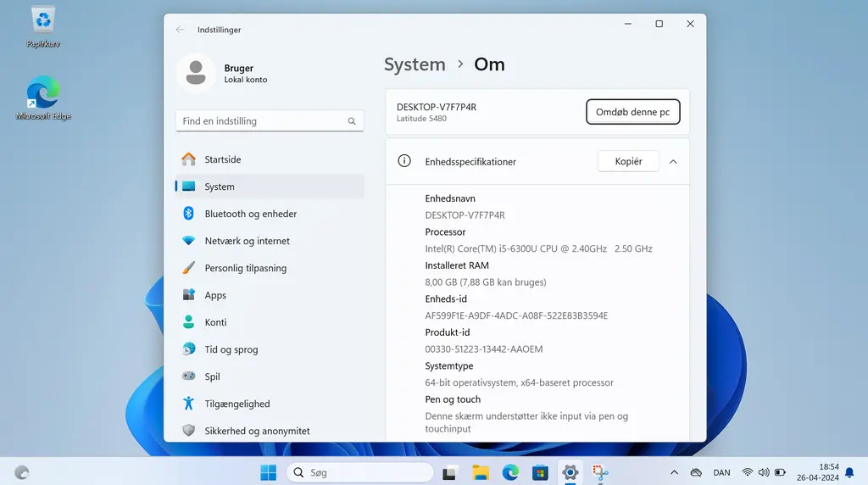Collapse the Enhedsspecifikationer section

click(673, 161)
